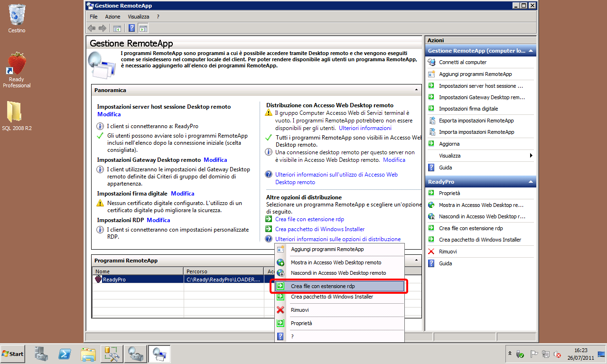Viewport: 607px width, 364px height.
Task: Click the C:\Ready\ReadyPro\LOADER path cell
Action: (223, 280)
